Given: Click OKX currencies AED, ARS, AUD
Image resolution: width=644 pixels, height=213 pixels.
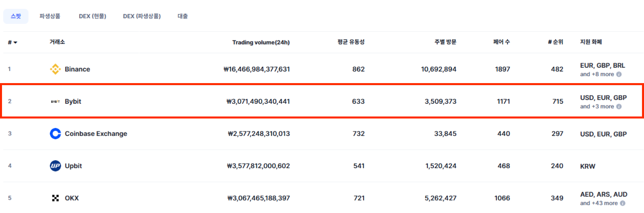Looking at the screenshot, I should tap(604, 194).
